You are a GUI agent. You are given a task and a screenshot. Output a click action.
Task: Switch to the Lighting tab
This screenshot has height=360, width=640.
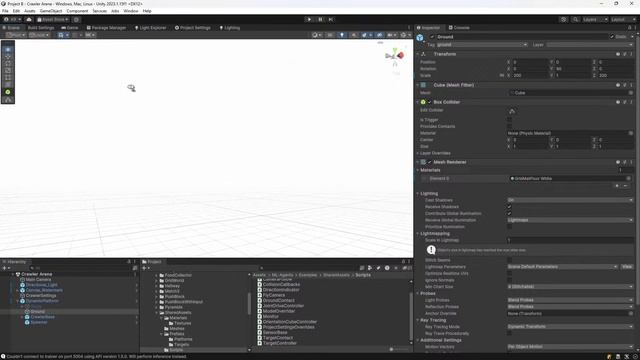230,28
